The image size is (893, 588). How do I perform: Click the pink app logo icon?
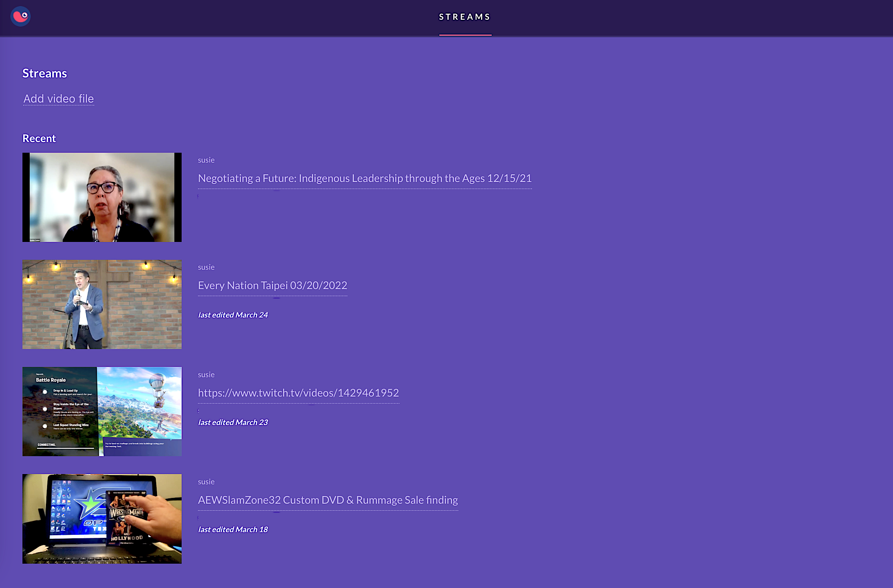pos(20,16)
